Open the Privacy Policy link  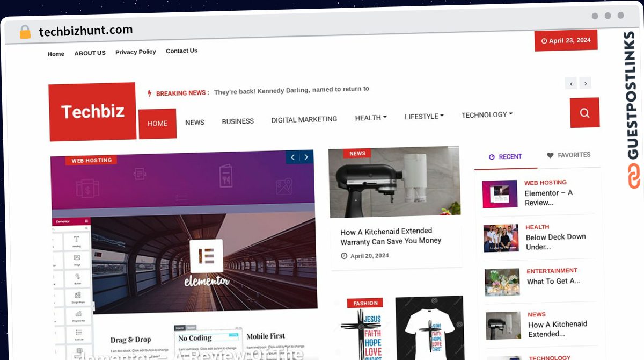(136, 52)
